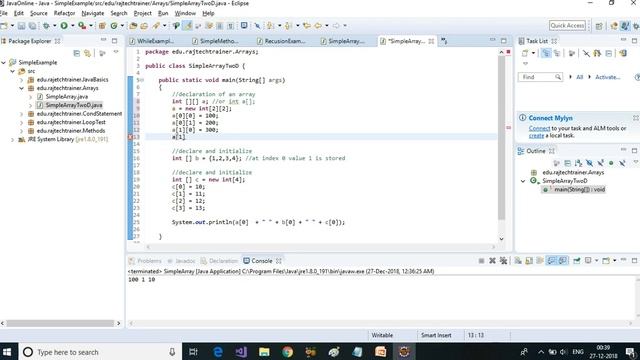This screenshot has height=360, width=640.
Task: Toggle Hide Static Members in Outline
Action: tap(600, 163)
